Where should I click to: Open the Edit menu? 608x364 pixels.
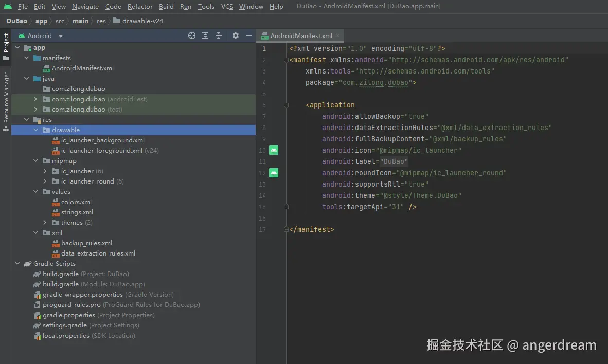[x=39, y=7]
